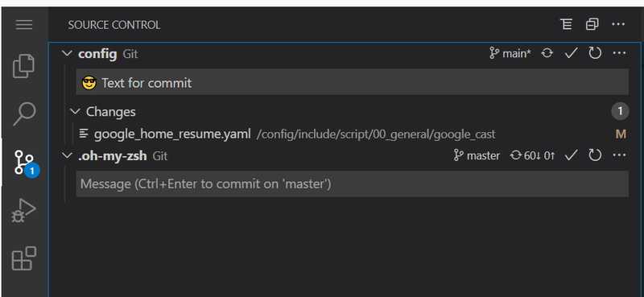
Task: Commit config changes with checkmark icon
Action: [x=571, y=53]
